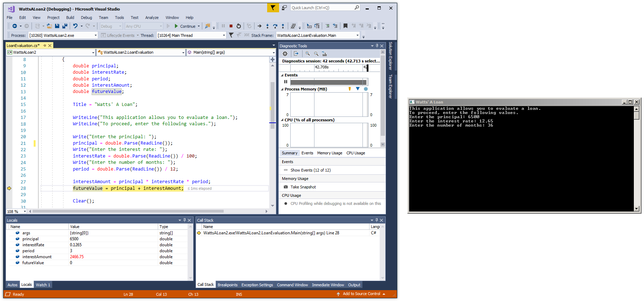
Task: Zoom in on the diagnostics timeline
Action: coord(307,54)
